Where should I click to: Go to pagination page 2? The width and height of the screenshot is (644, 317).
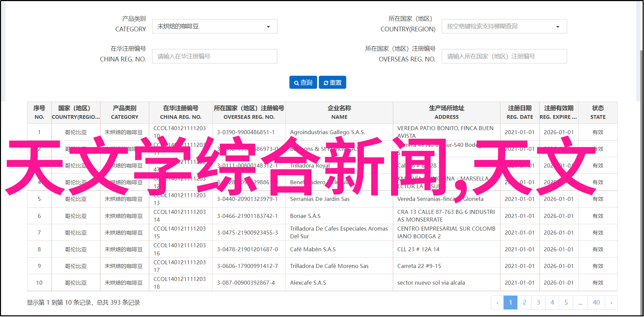pyautogui.click(x=524, y=303)
